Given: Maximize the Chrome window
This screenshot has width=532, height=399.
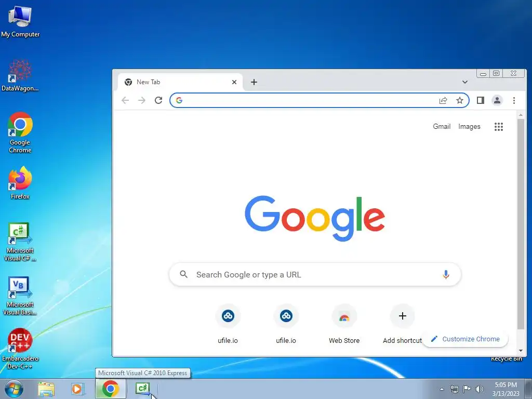Looking at the screenshot, I should (496, 74).
